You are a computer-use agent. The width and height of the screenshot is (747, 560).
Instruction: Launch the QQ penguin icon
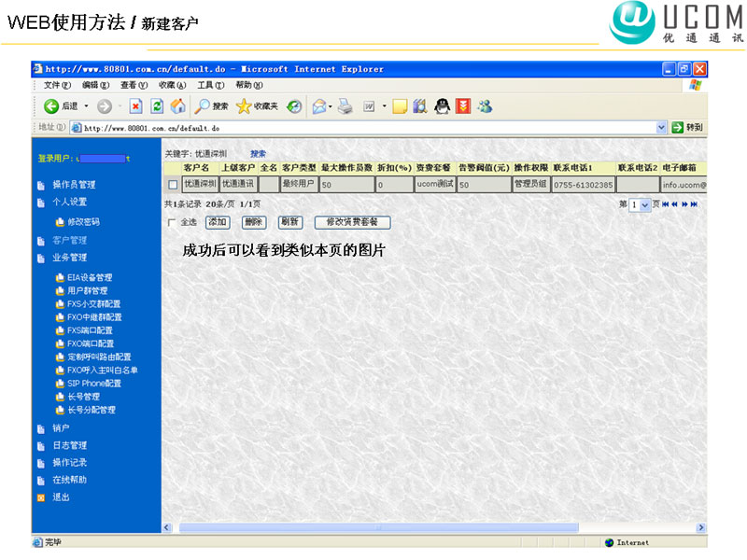point(442,106)
